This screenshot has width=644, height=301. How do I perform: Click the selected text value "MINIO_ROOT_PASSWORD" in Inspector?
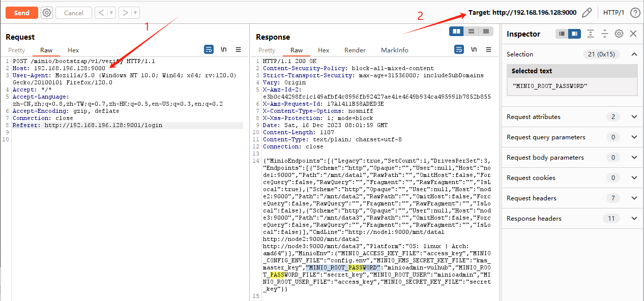click(x=549, y=86)
